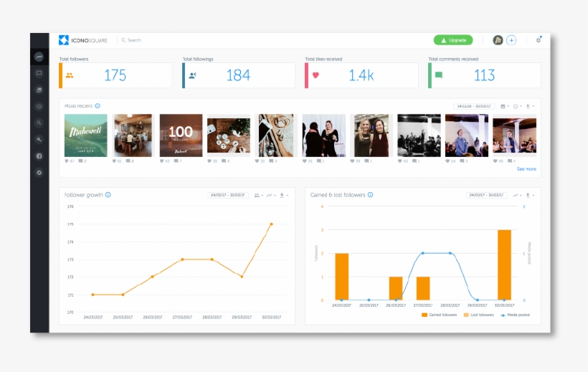Viewport: 588px width, 372px height.
Task: Click the 28/03/2017 media posted point on blue line
Action: (x=450, y=253)
